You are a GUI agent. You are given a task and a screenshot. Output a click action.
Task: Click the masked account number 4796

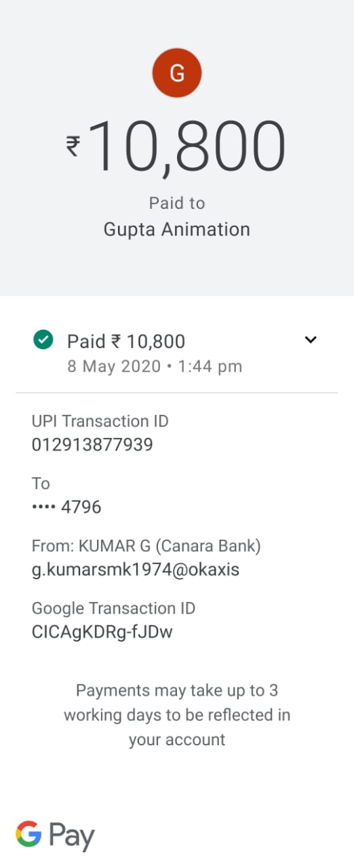coord(66,507)
